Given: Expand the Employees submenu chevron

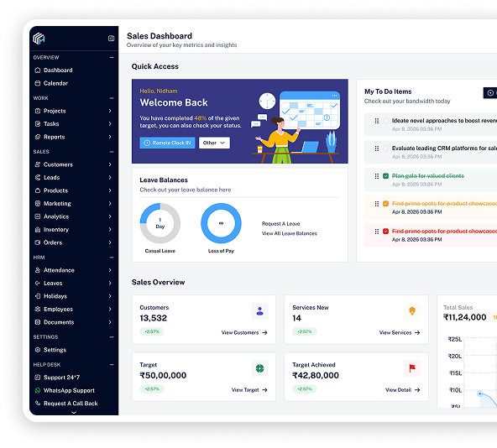Looking at the screenshot, I should click(110, 310).
